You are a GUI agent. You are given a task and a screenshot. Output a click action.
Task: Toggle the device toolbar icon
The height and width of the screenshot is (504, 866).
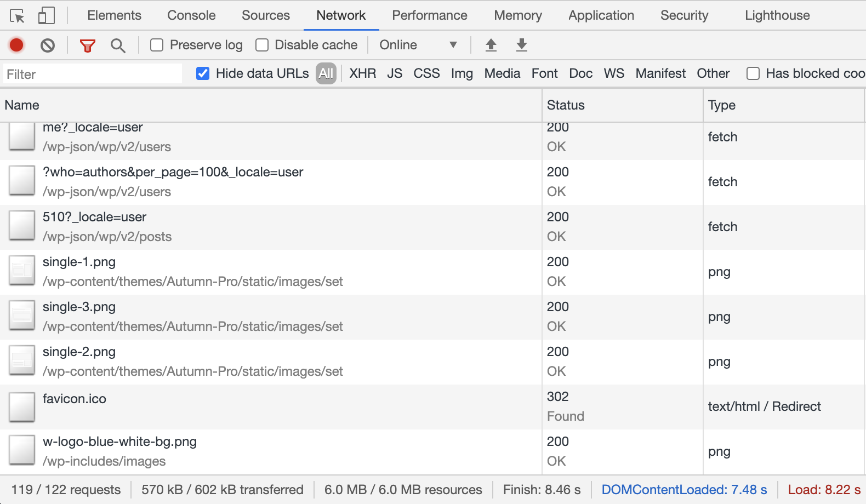(x=47, y=16)
